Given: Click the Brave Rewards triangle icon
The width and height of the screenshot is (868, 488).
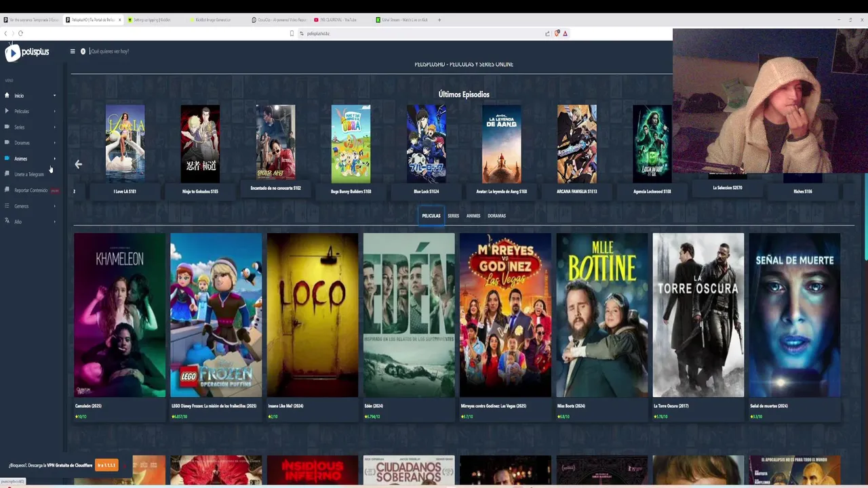Looking at the screenshot, I should coord(565,33).
